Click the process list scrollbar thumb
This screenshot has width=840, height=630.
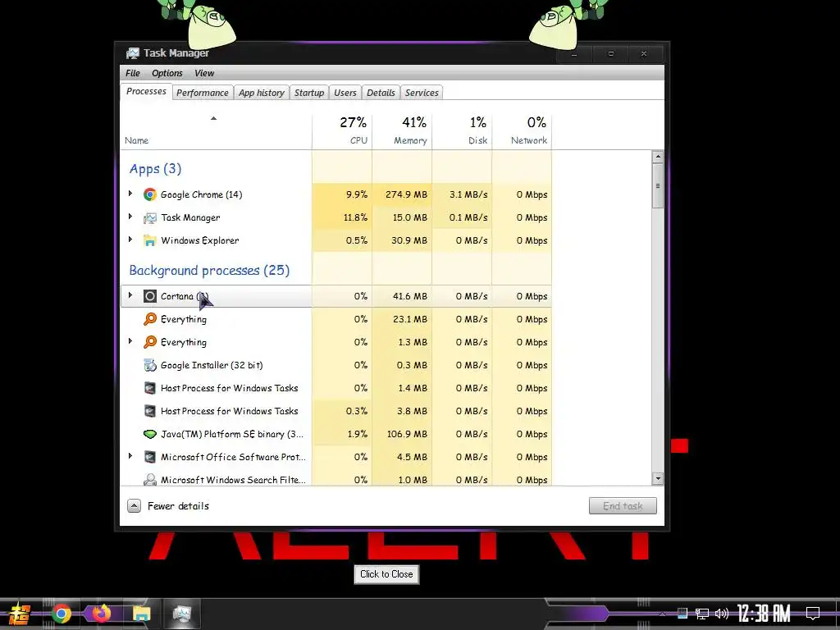pyautogui.click(x=658, y=186)
